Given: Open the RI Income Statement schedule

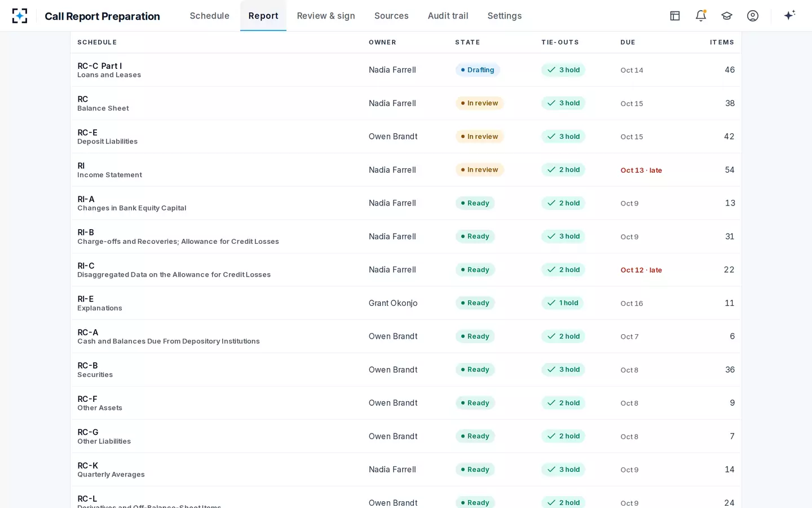Looking at the screenshot, I should click(x=109, y=170).
